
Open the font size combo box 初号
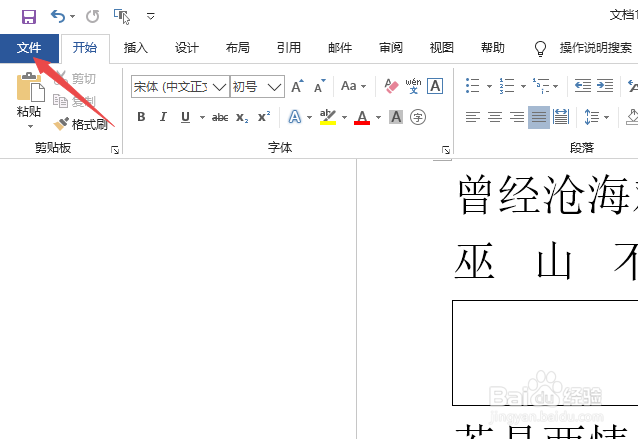257,87
